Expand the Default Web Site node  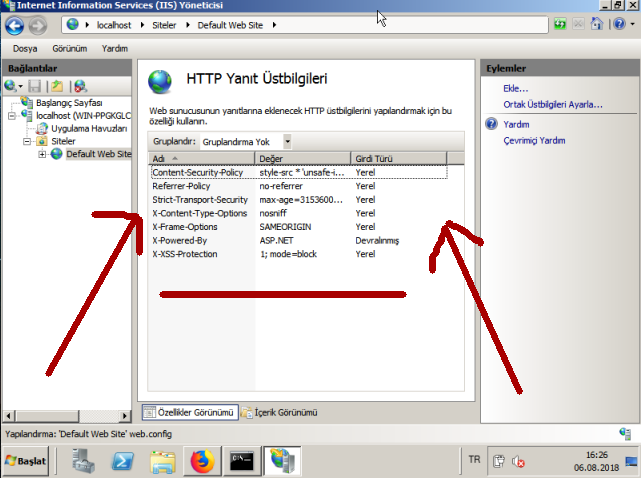pyautogui.click(x=42, y=154)
